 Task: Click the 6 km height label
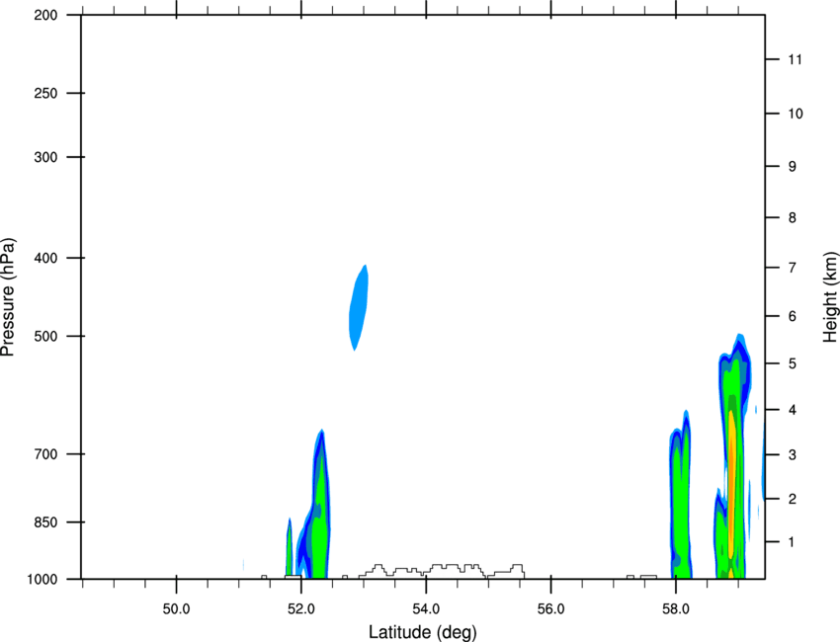tap(793, 316)
